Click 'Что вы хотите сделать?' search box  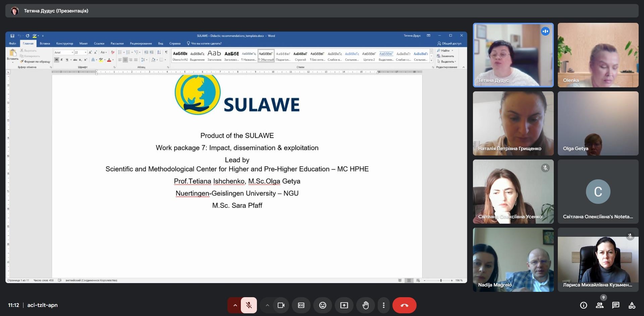pos(204,43)
